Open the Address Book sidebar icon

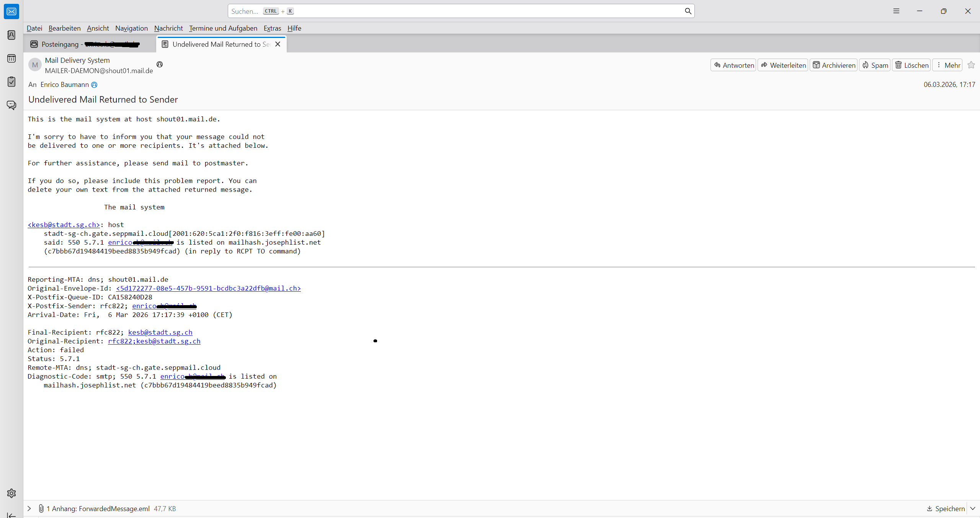[11, 35]
